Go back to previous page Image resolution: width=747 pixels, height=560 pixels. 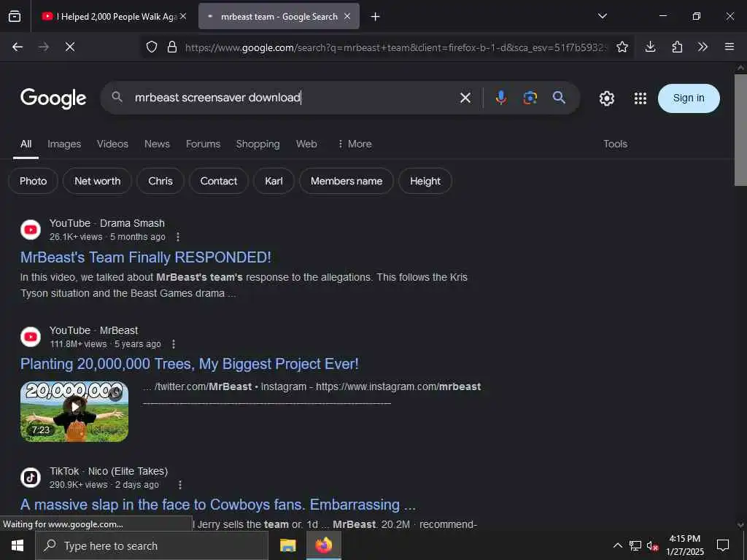point(18,47)
